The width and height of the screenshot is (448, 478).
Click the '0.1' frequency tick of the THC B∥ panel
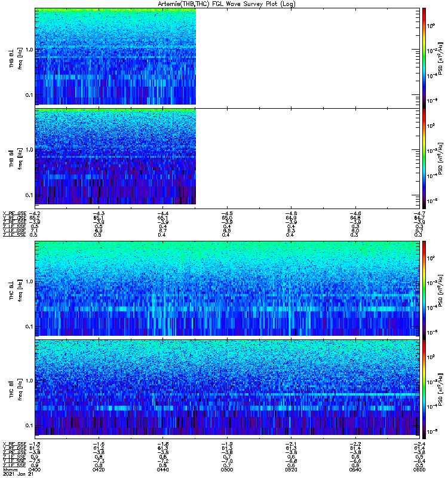click(29, 425)
